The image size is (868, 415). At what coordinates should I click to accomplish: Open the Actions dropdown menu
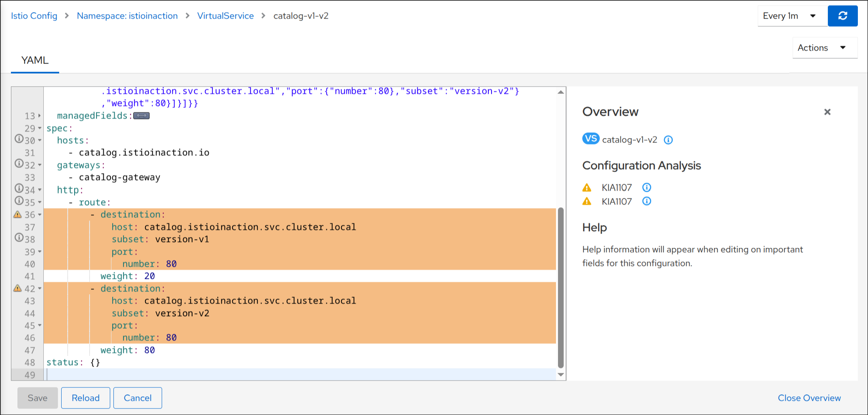825,48
